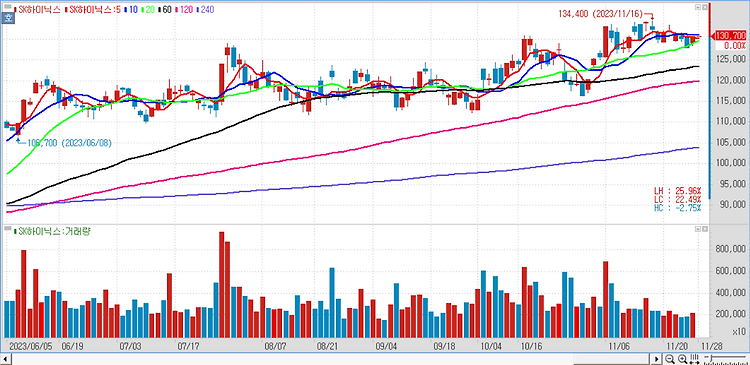The width and height of the screenshot is (750, 365).
Task: Select the SK하이닉스 candlestick legend label
Action: click(x=37, y=10)
